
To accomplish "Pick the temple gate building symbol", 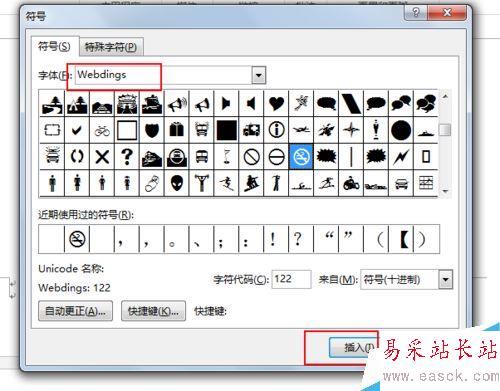I will 127,103.
